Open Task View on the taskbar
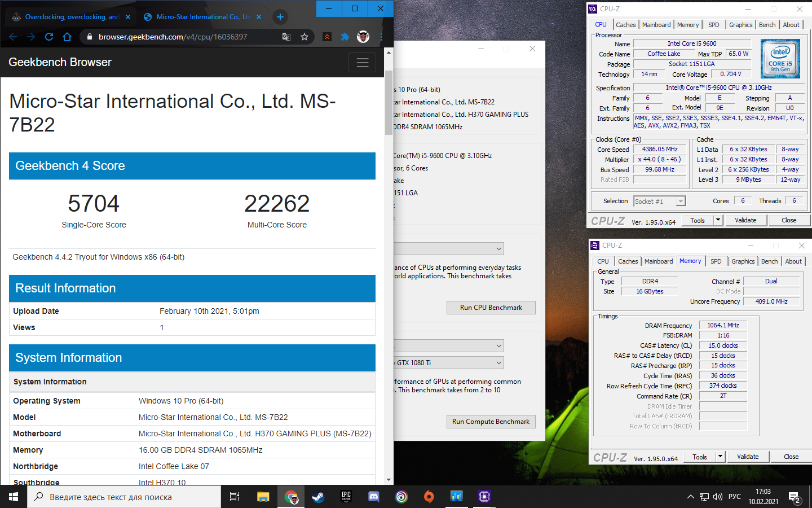 (x=235, y=497)
